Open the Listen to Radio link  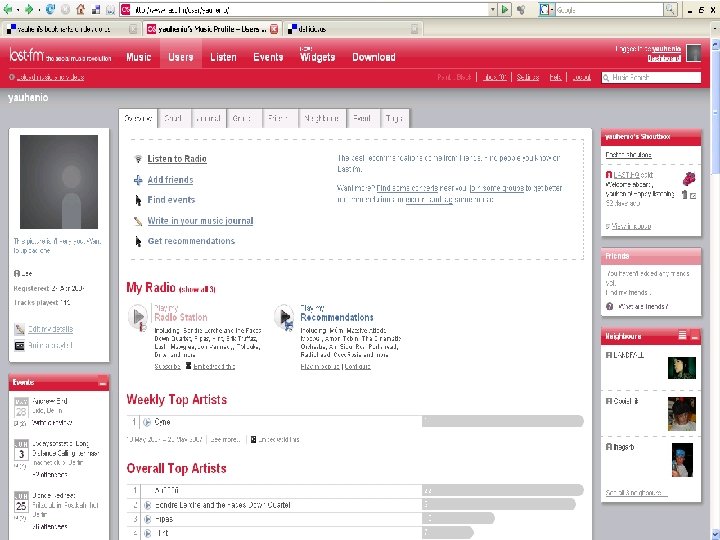[177, 159]
